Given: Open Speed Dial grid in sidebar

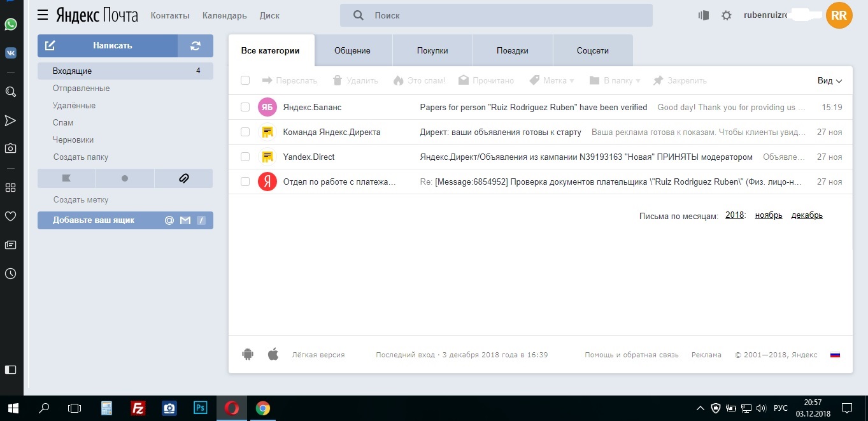Looking at the screenshot, I should 10,188.
